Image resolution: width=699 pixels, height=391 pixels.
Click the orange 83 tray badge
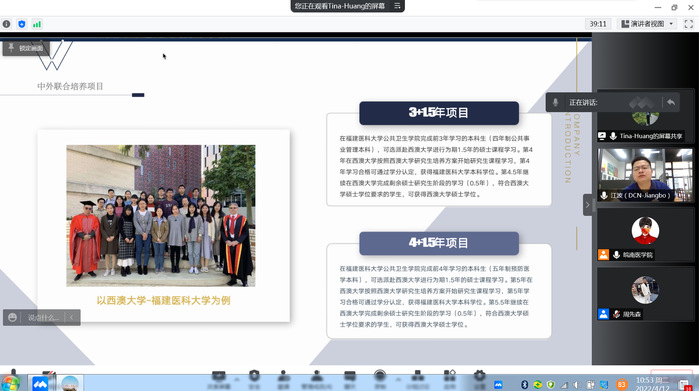621,384
